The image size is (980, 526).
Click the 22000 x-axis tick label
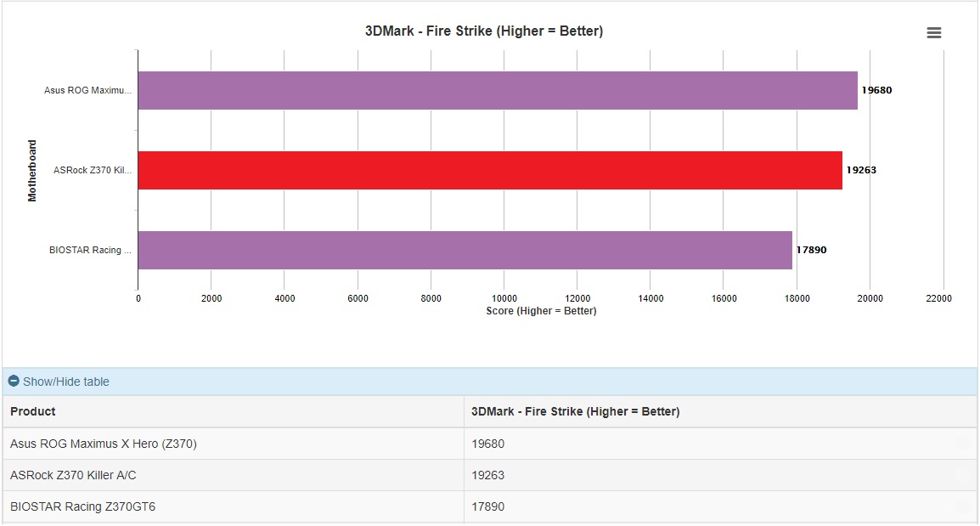tap(938, 298)
